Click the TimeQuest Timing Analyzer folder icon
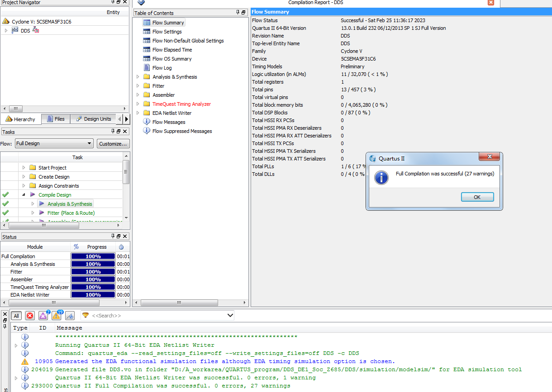552x392 pixels. tap(147, 104)
